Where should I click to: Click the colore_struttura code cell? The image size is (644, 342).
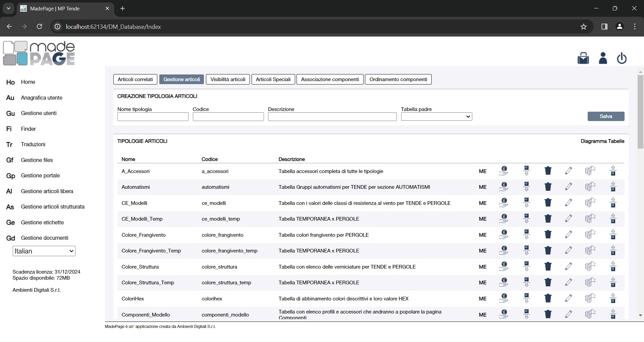[x=219, y=267]
